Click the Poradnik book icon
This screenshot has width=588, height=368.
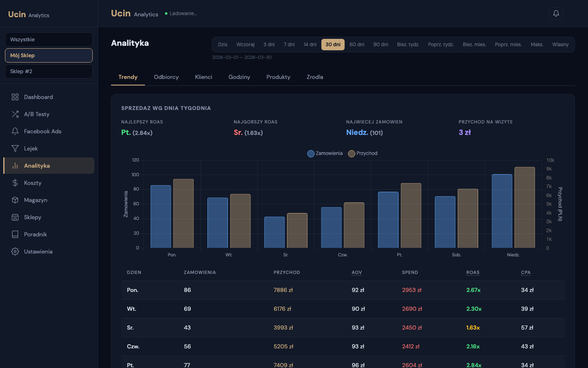coord(15,234)
